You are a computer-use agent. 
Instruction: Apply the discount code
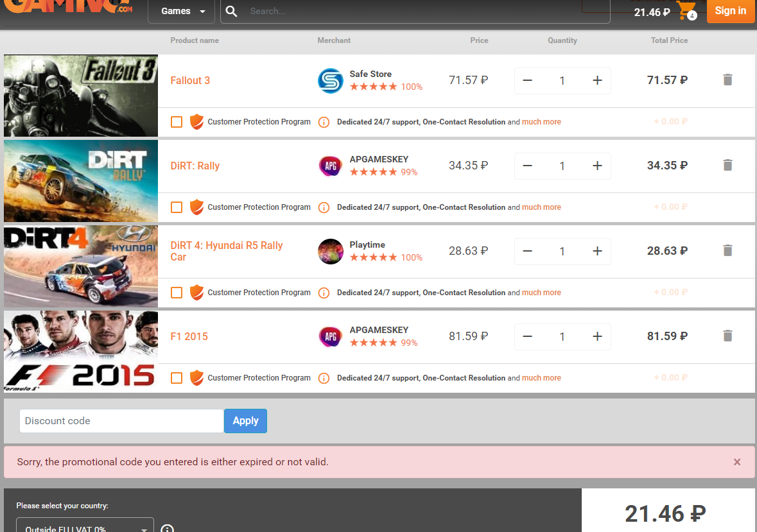[x=245, y=421]
